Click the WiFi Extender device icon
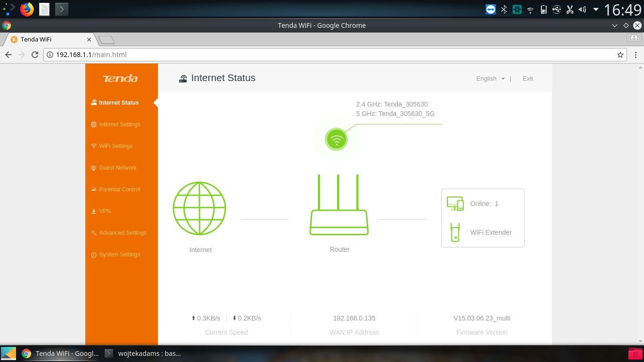Viewport: 644px width, 362px height. 455,232
